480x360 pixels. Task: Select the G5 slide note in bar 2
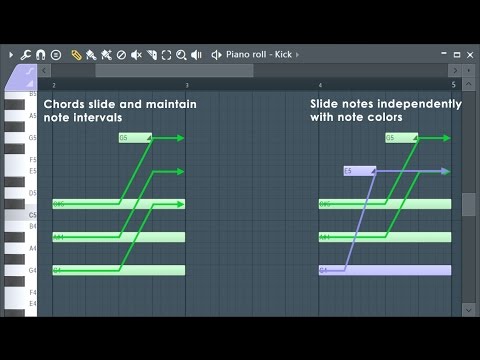(135, 138)
